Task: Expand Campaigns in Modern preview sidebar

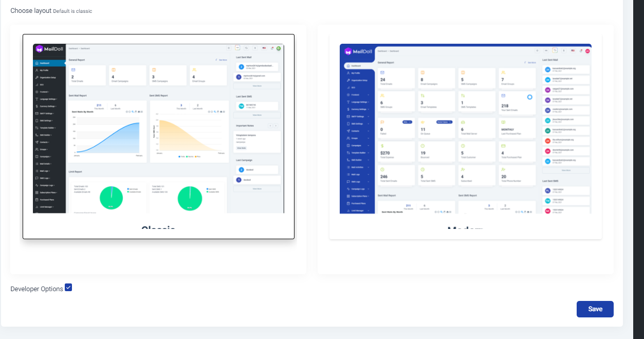Action: click(x=357, y=146)
